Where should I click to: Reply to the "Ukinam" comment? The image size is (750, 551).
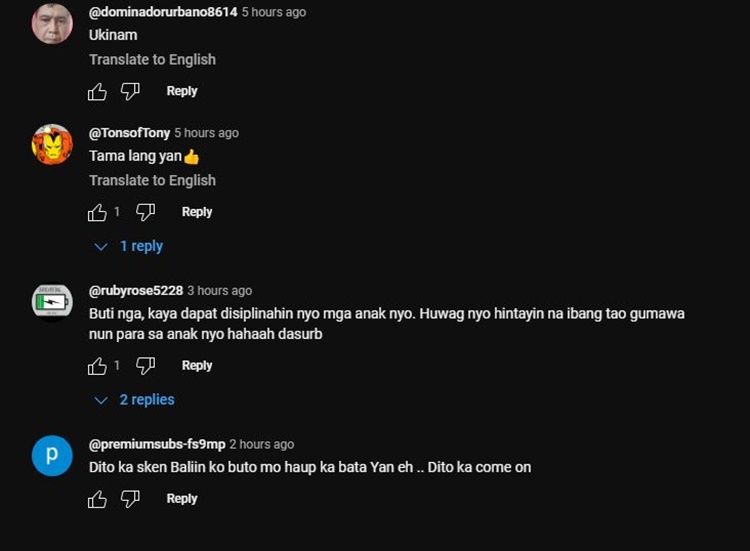tap(181, 91)
